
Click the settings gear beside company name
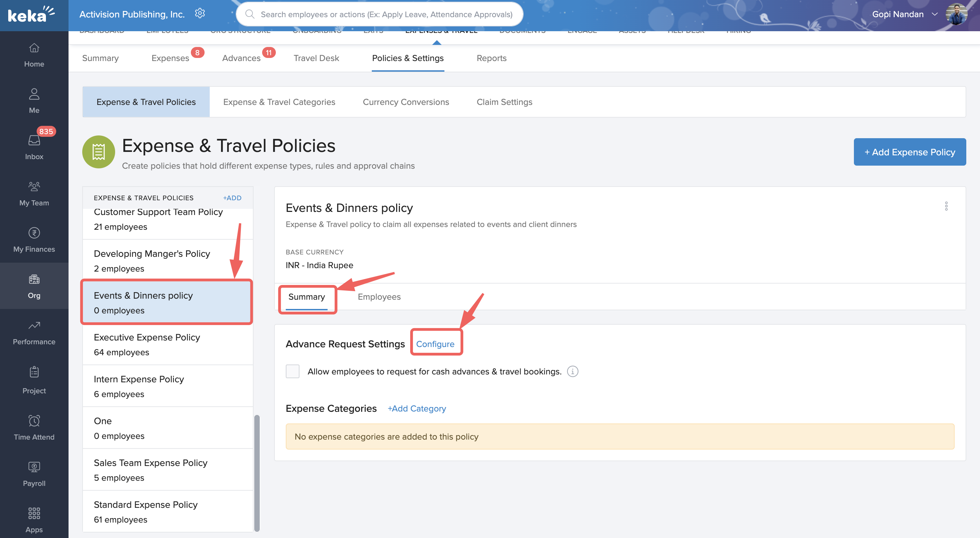200,14
